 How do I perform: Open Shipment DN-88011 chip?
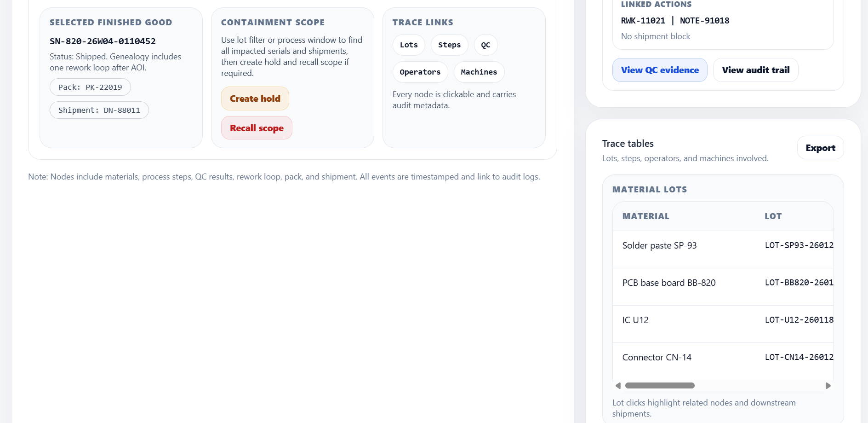click(99, 110)
